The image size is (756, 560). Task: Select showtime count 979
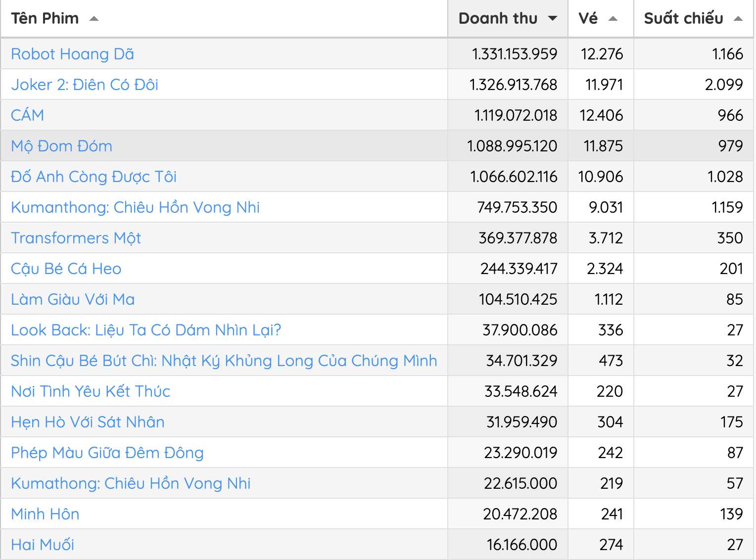pos(731,146)
